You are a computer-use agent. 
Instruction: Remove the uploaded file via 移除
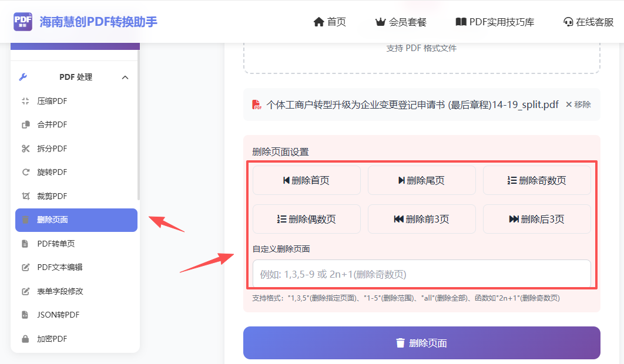tap(578, 105)
